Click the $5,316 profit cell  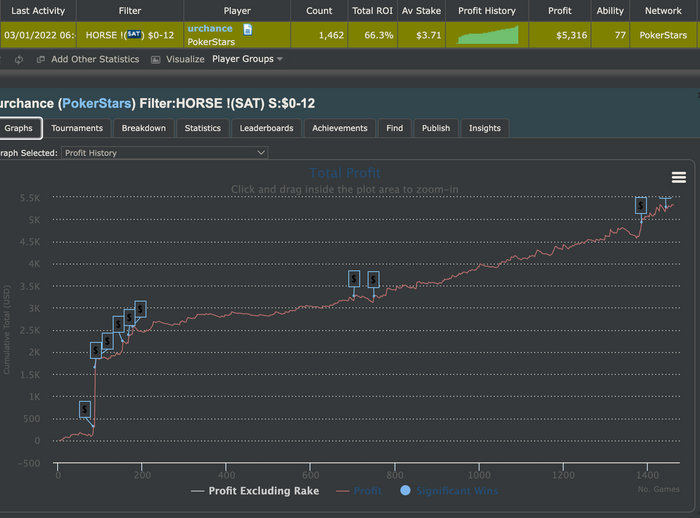[x=560, y=35]
